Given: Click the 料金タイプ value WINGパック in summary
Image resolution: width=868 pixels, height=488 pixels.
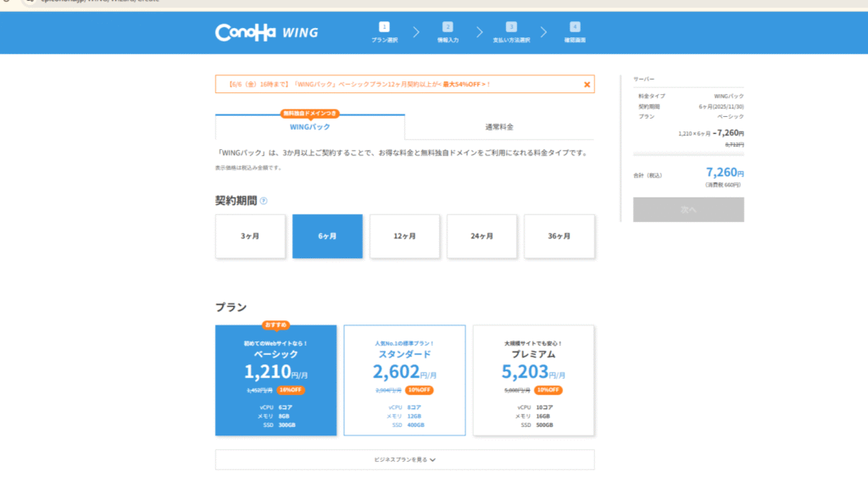Looking at the screenshot, I should coord(728,97).
